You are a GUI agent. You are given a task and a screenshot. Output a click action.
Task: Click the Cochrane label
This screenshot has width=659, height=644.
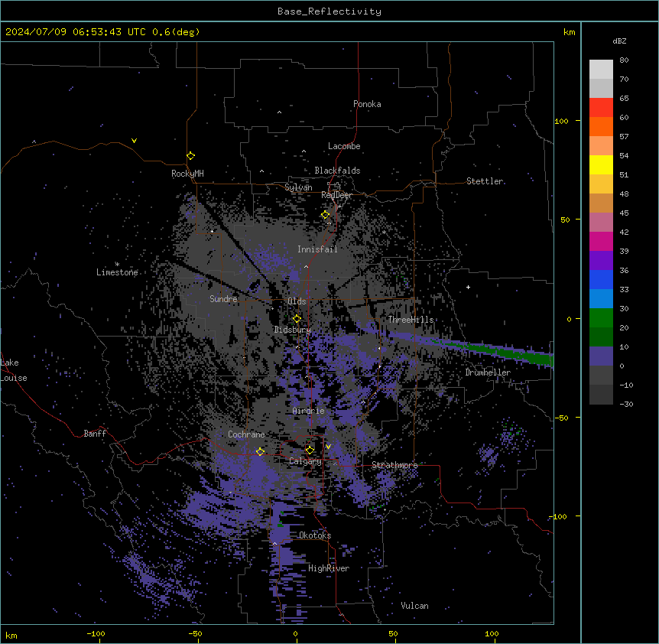pos(246,434)
